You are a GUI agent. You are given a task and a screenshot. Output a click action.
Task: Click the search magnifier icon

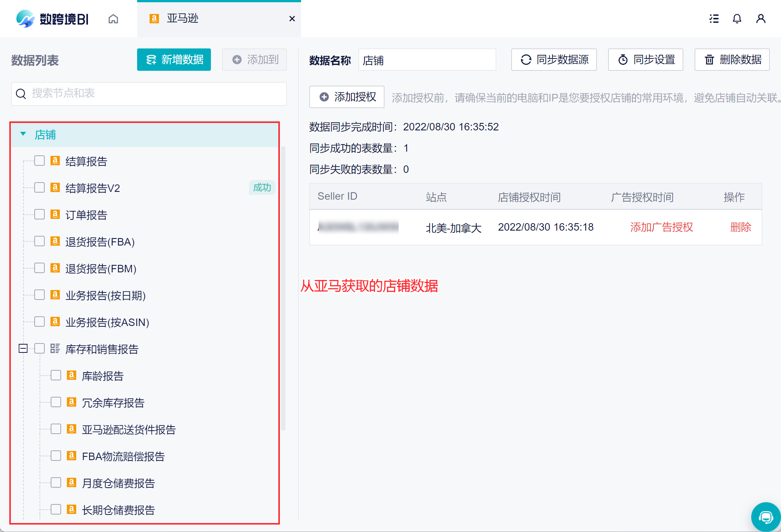pos(21,94)
